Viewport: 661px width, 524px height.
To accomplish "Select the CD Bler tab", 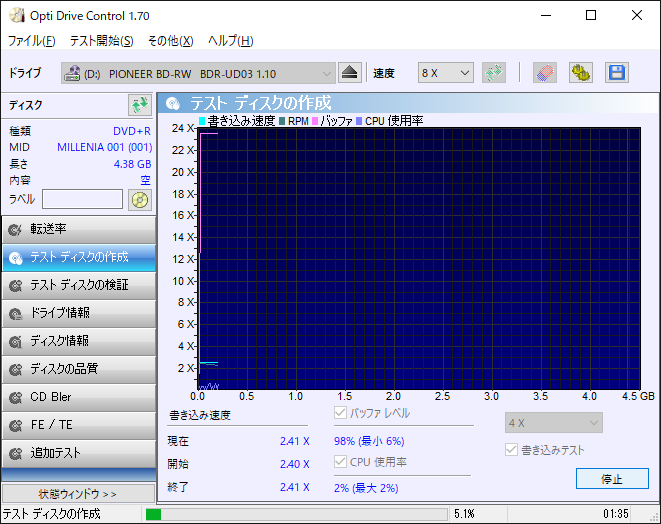I will click(x=79, y=398).
